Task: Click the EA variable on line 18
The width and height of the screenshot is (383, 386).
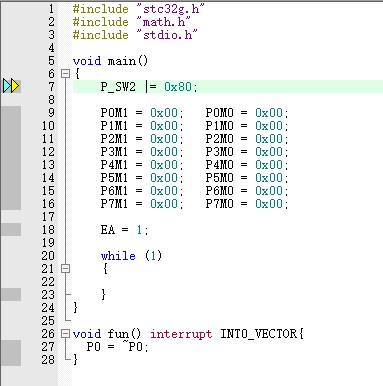Action: coord(108,230)
